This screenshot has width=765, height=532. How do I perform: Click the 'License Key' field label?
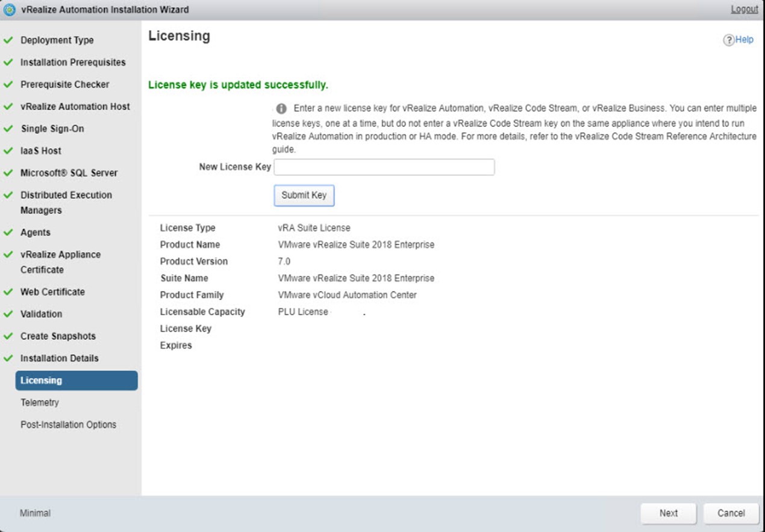tap(186, 329)
